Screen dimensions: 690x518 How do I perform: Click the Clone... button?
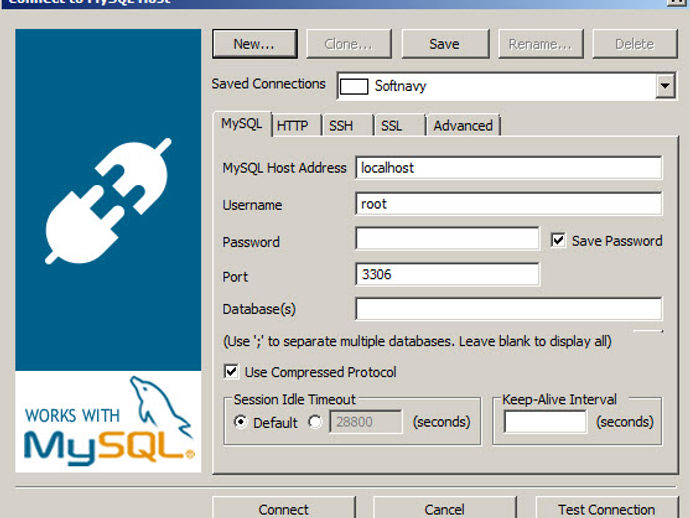tap(349, 44)
